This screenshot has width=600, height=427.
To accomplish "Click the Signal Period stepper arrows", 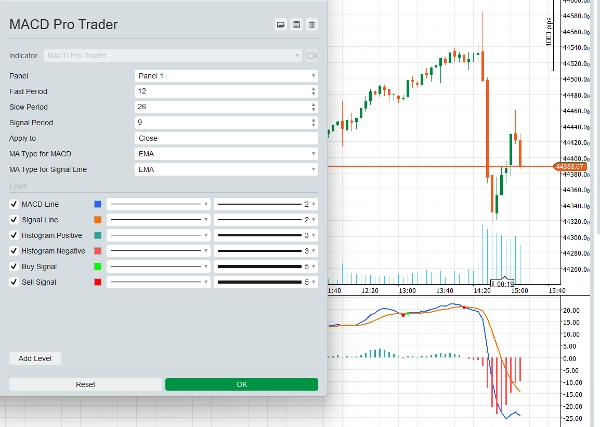I will [x=313, y=123].
